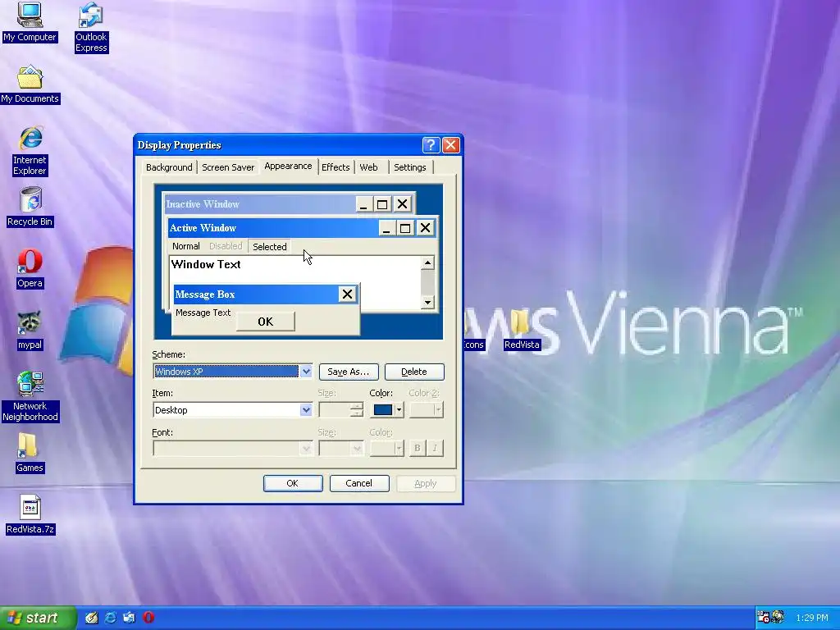Open the Recycle Bin icon

30,207
